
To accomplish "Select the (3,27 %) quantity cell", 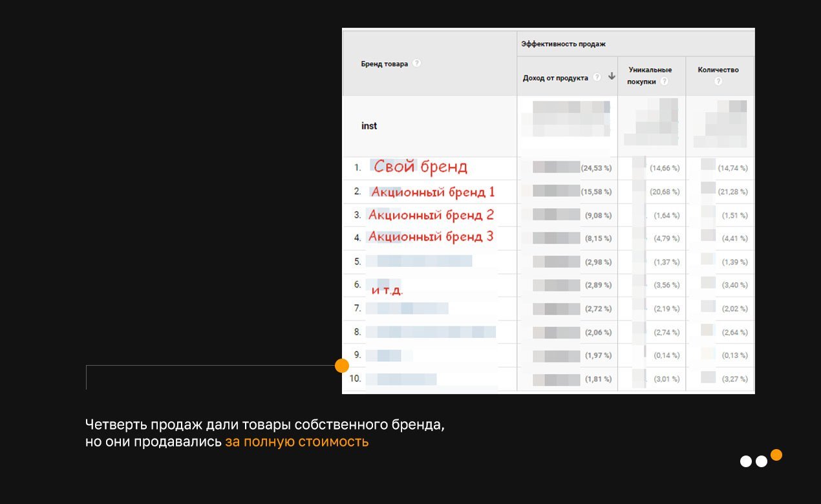I will (734, 379).
